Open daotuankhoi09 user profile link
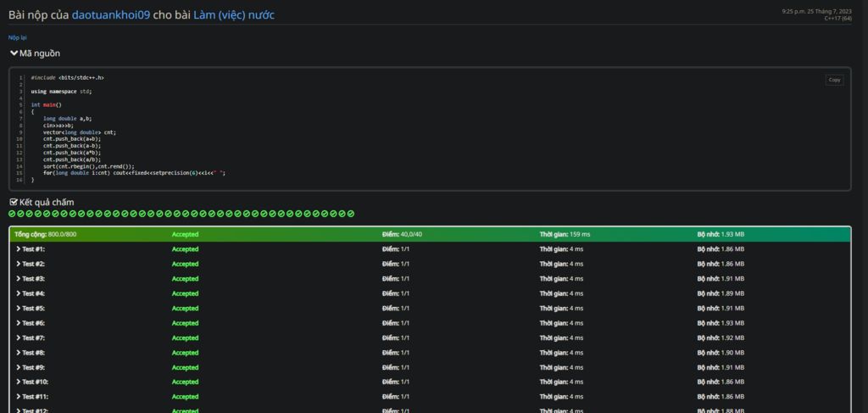This screenshot has height=413, width=868. click(x=110, y=14)
